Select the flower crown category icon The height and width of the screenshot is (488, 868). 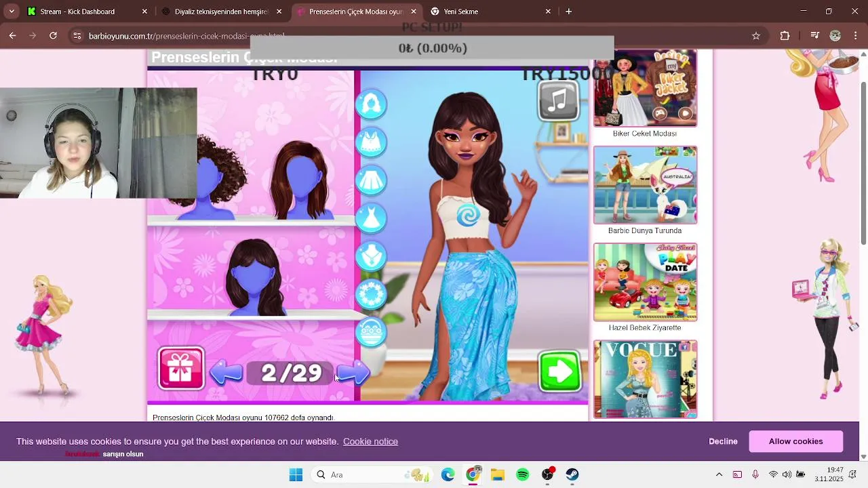pos(371,293)
